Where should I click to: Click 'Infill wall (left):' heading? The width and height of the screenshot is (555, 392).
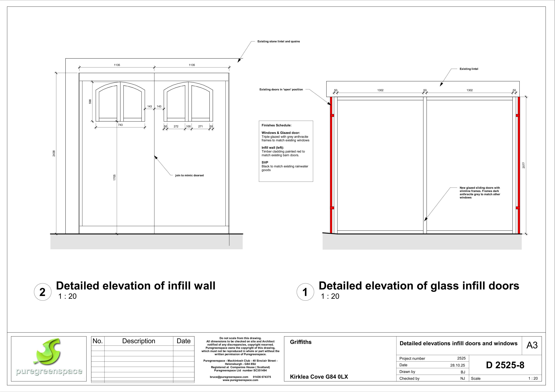273,148
